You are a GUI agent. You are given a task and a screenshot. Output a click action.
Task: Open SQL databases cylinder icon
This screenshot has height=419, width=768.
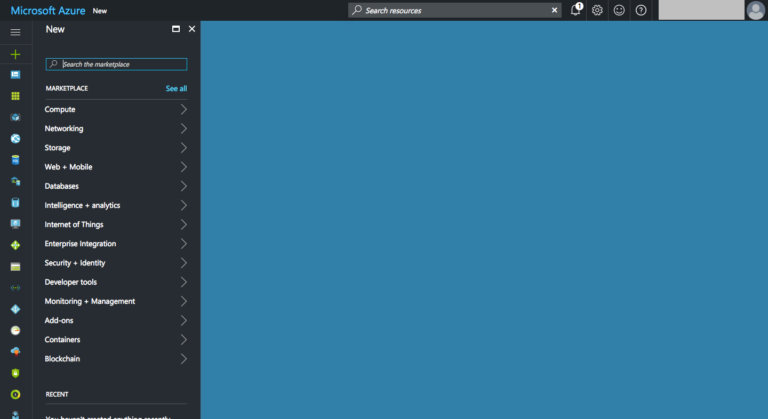pyautogui.click(x=15, y=160)
